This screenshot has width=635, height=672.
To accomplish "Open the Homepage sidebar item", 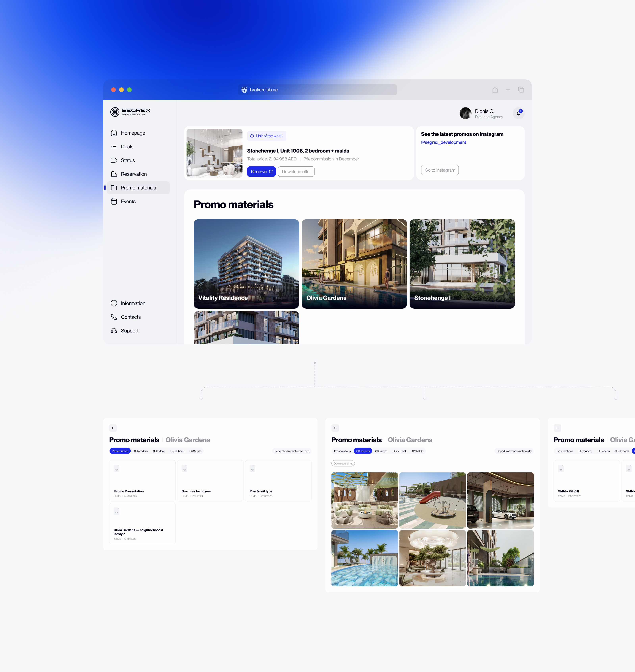I will (x=133, y=133).
